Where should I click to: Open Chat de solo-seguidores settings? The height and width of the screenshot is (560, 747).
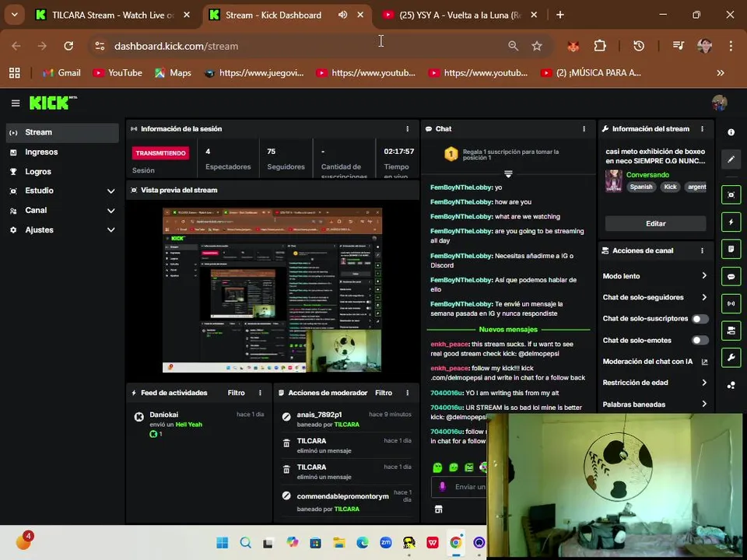(x=655, y=297)
